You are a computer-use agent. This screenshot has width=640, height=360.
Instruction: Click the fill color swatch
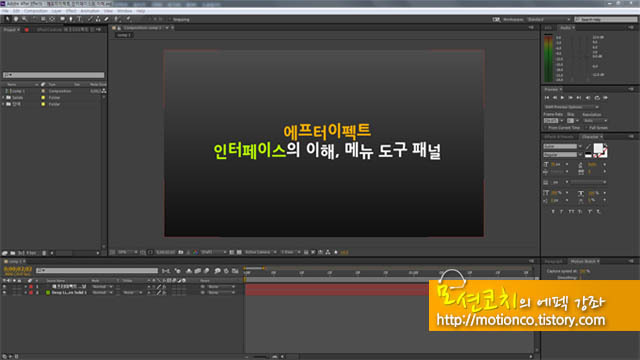pos(598,148)
